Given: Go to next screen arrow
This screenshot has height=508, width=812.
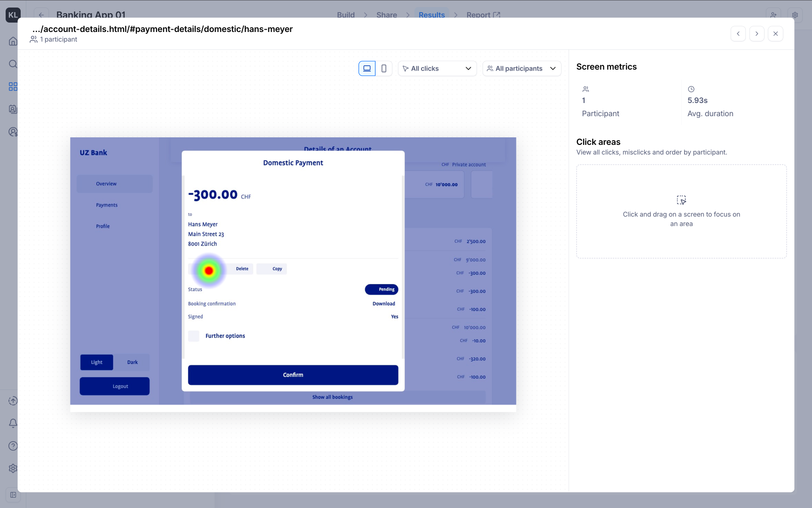Looking at the screenshot, I should tap(757, 34).
